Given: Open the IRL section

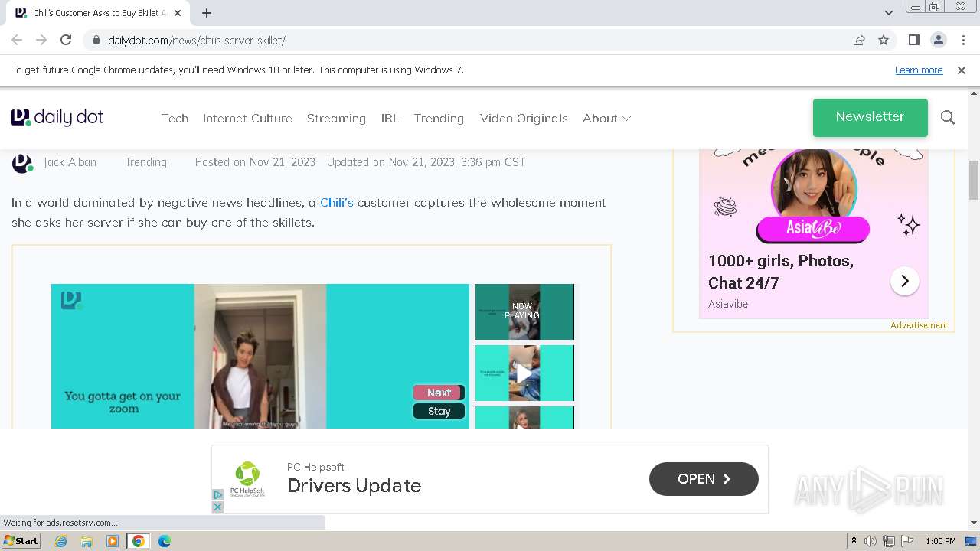Looking at the screenshot, I should tap(390, 118).
